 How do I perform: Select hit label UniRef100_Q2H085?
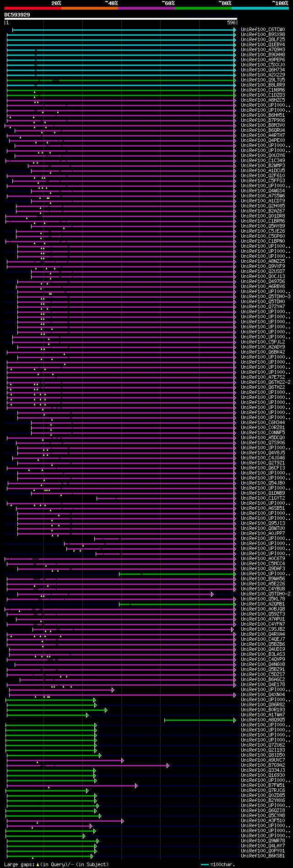(x=263, y=206)
